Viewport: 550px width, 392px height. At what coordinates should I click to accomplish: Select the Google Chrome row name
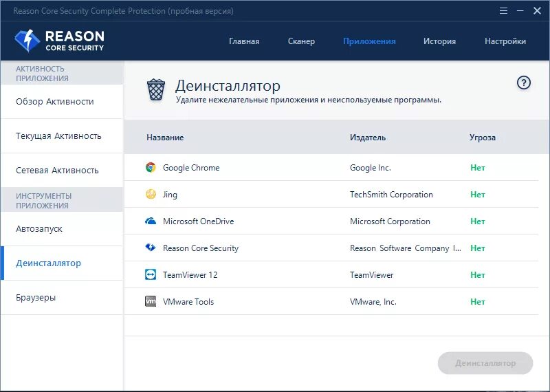point(191,168)
